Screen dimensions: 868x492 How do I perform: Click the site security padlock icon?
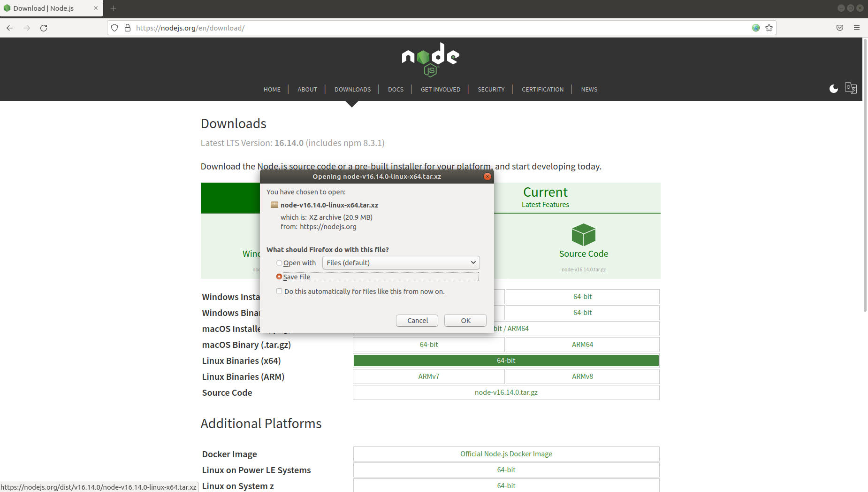[127, 28]
